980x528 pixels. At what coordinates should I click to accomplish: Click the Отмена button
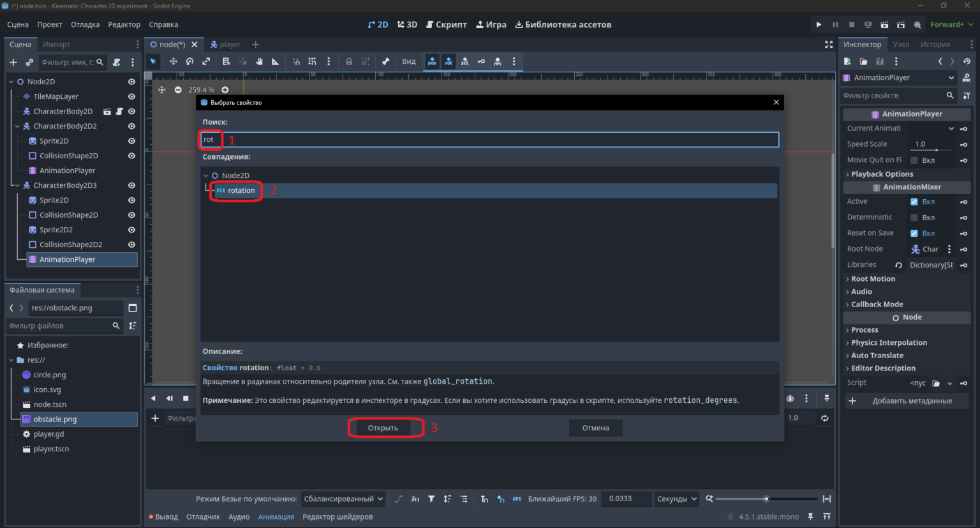(595, 428)
